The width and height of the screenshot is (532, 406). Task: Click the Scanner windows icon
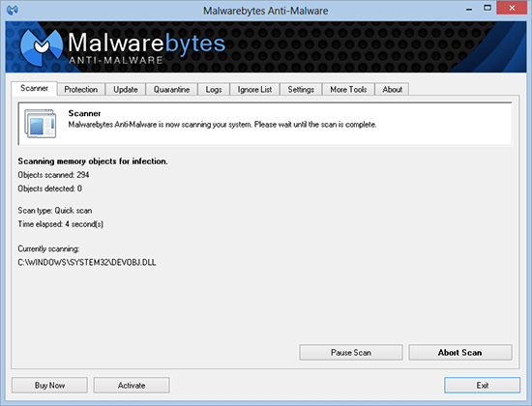tap(41, 124)
